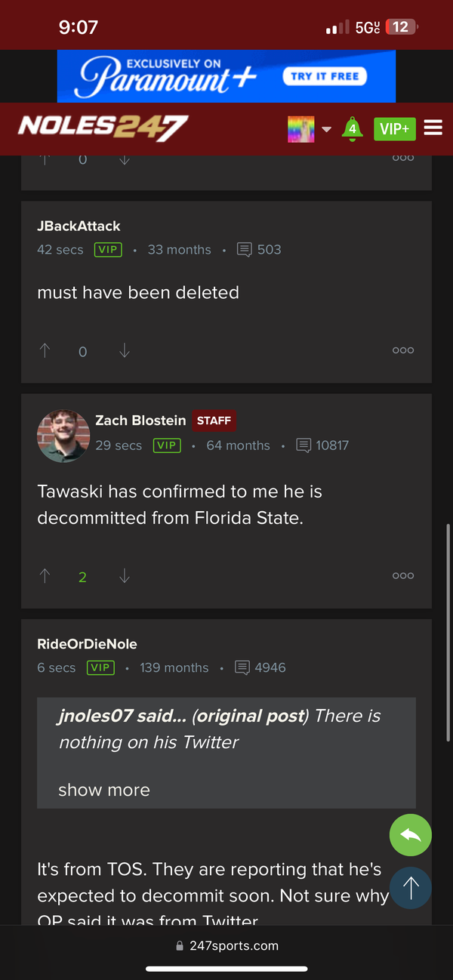This screenshot has width=453, height=980.
Task: Click the comment count icon showing 10817
Action: [x=302, y=445]
